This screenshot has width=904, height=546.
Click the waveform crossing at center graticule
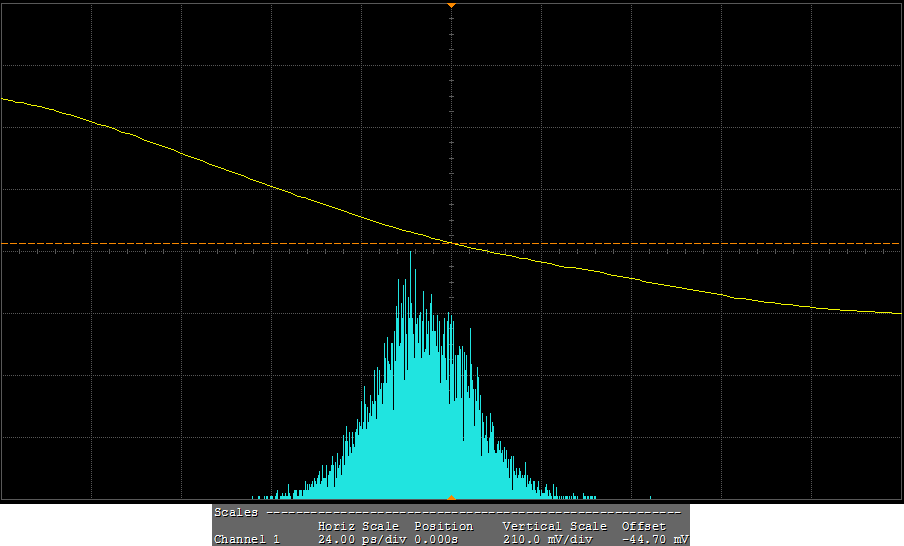pyautogui.click(x=452, y=243)
